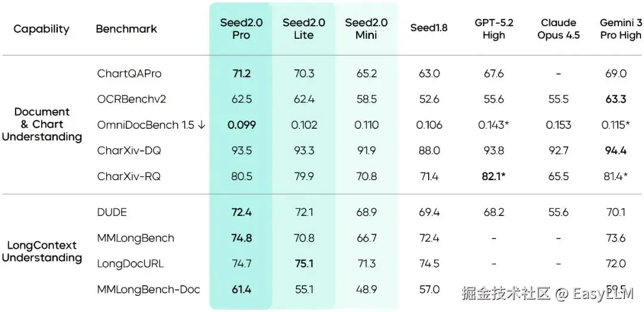
Task: Click the CharXiv-RQ benchmark label
Action: click(x=129, y=177)
